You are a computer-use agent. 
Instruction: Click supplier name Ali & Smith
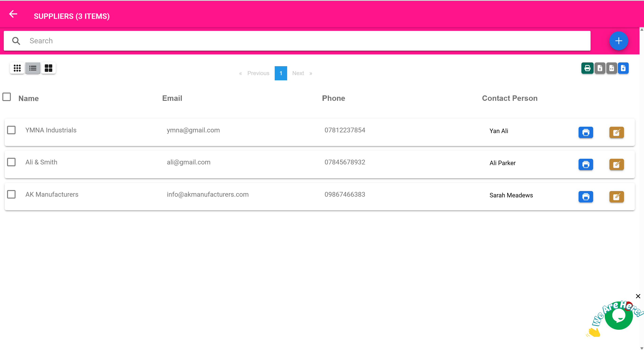tap(41, 162)
